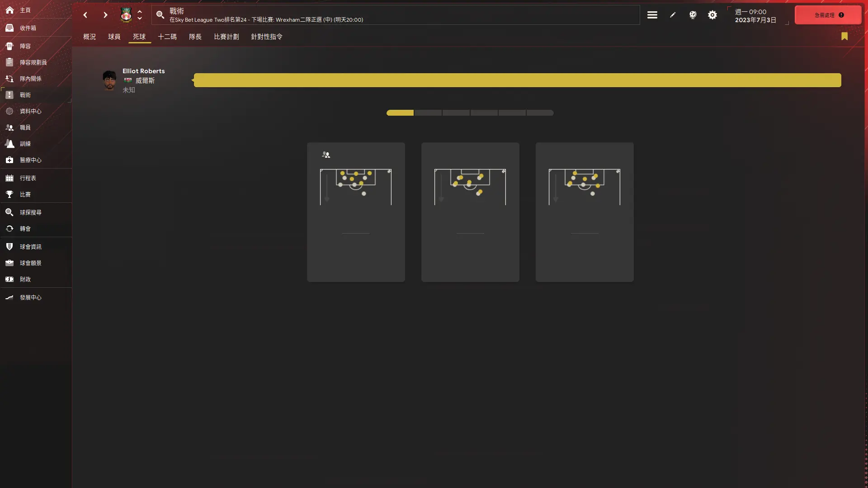868x488 pixels.
Task: Click the help globe icon
Action: click(x=693, y=15)
